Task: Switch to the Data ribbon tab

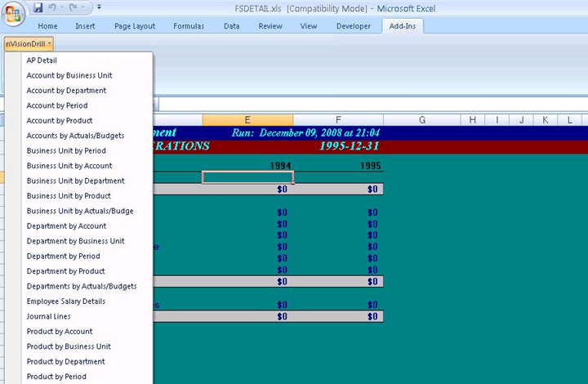Action: [231, 26]
